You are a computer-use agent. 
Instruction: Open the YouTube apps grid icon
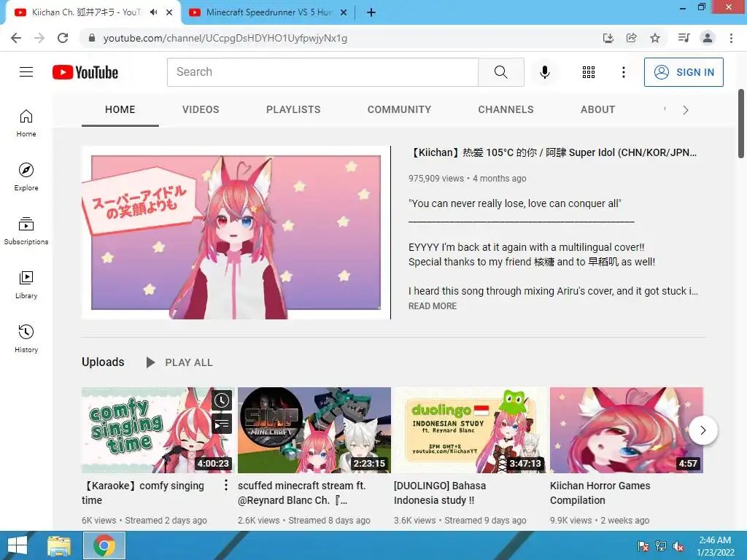[589, 72]
